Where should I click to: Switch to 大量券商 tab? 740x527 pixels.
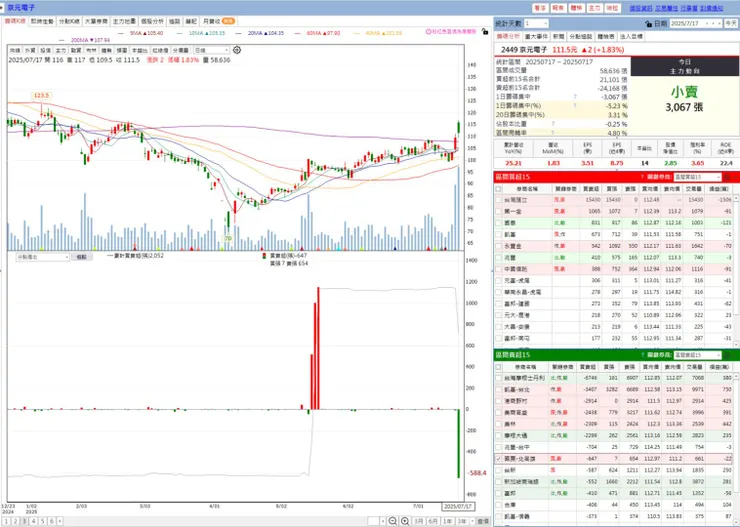point(96,21)
